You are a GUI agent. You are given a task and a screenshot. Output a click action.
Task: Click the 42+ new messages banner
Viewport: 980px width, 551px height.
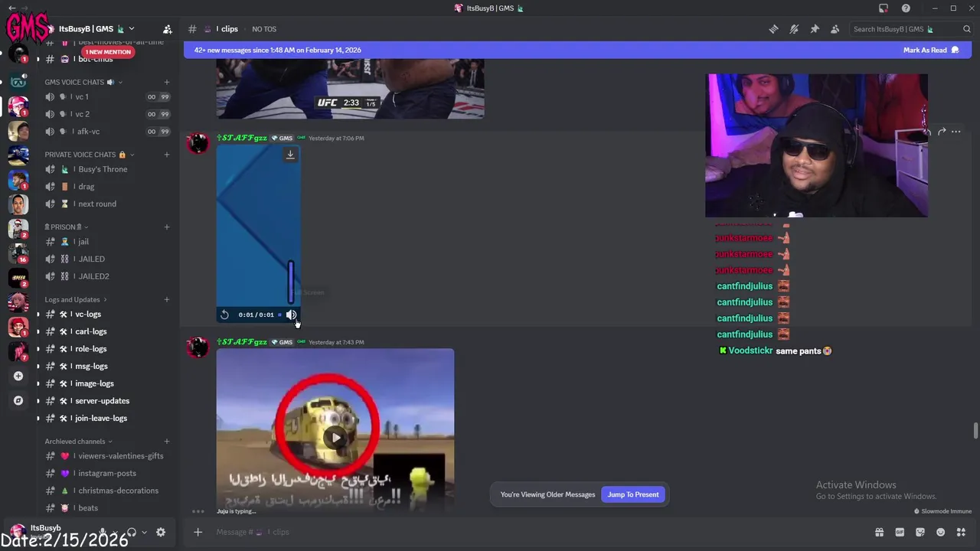coord(578,50)
